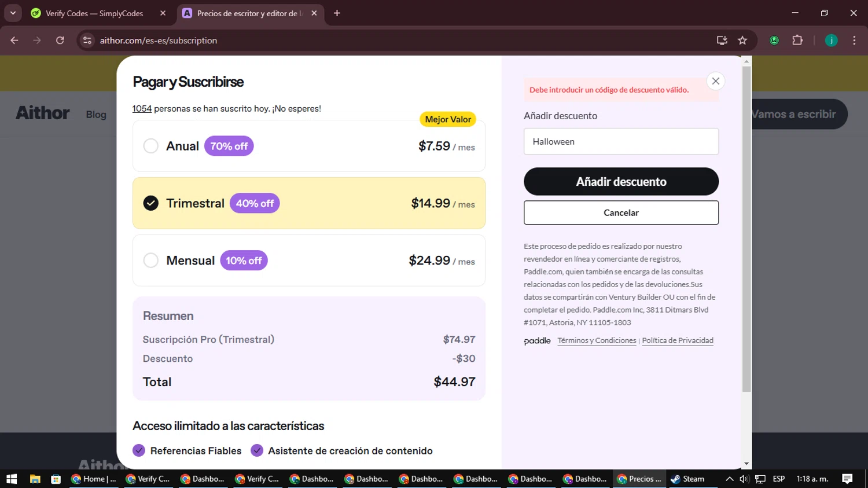
Task: Reload the aithor.com page
Action: 60,41
